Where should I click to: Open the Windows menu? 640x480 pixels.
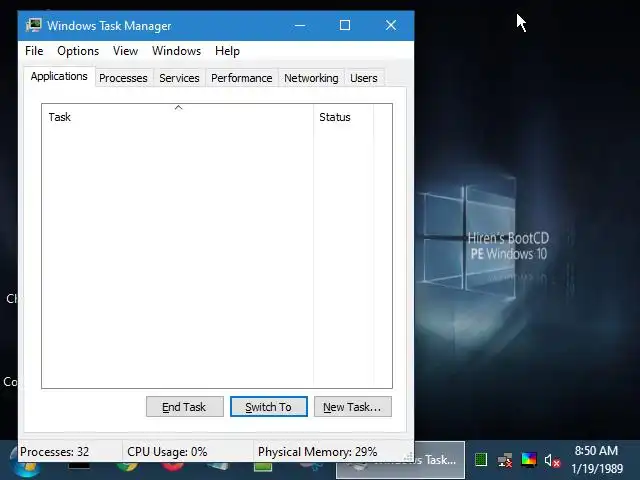coord(176,51)
